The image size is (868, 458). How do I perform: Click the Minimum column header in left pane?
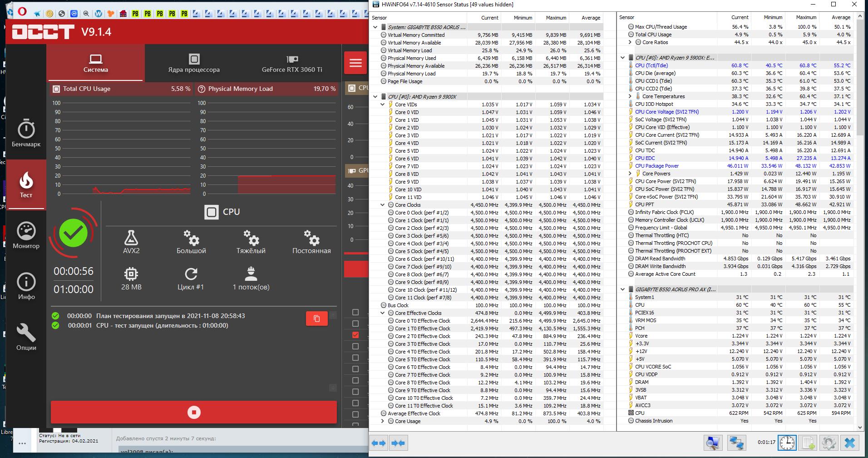pos(518,18)
